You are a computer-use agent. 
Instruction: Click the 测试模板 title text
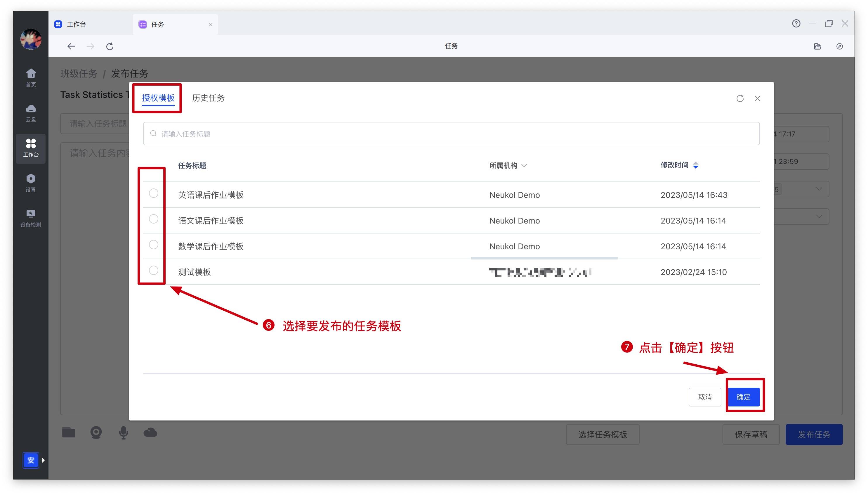tap(194, 272)
